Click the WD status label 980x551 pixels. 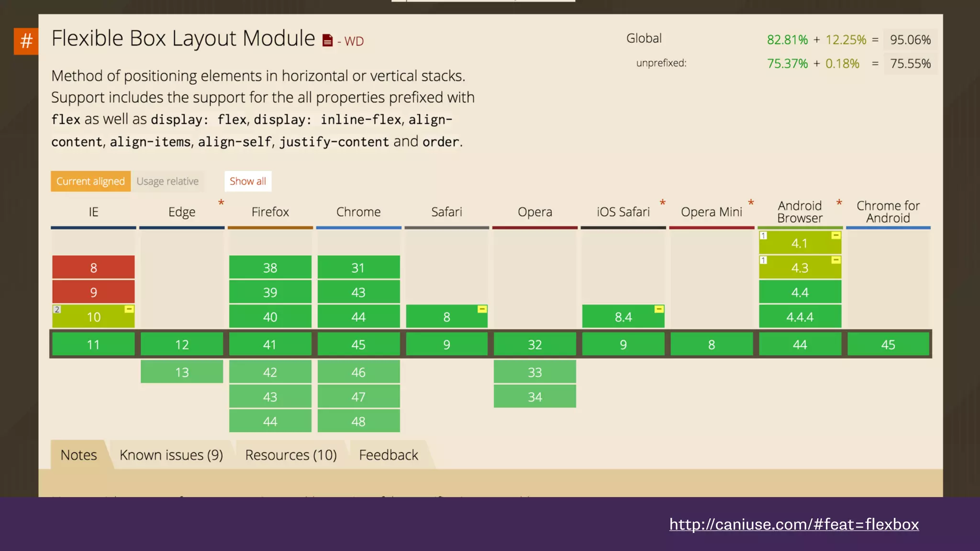point(354,42)
